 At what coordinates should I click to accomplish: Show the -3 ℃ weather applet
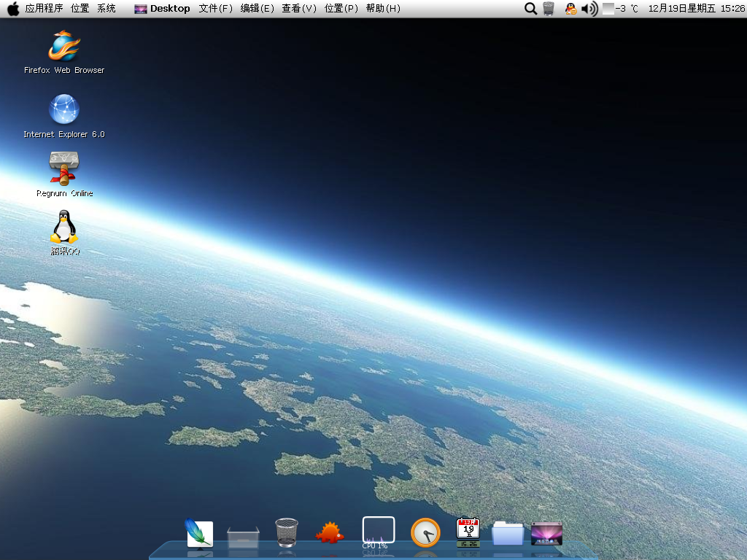point(620,9)
